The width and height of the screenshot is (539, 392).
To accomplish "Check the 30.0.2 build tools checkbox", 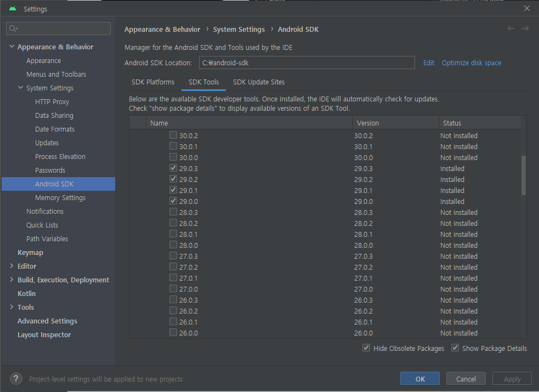I will (x=173, y=135).
